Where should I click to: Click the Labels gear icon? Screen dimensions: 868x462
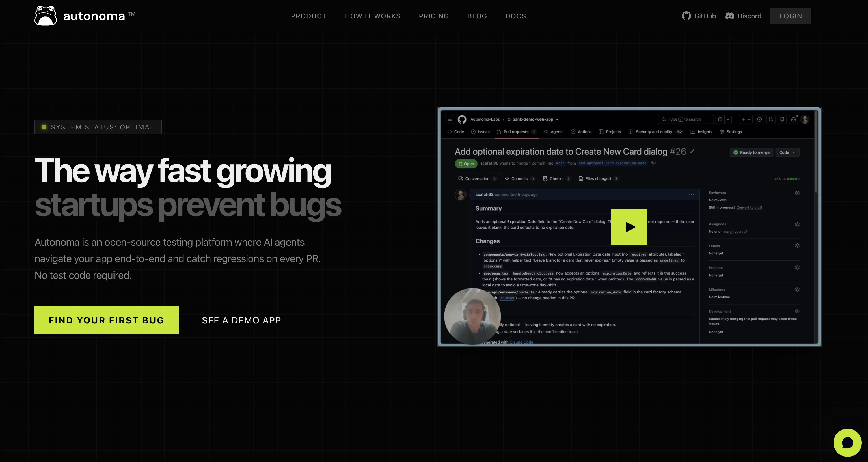point(797,246)
